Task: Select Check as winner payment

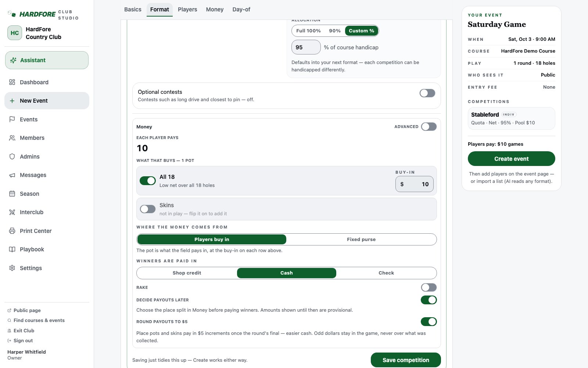Action: 386,273
